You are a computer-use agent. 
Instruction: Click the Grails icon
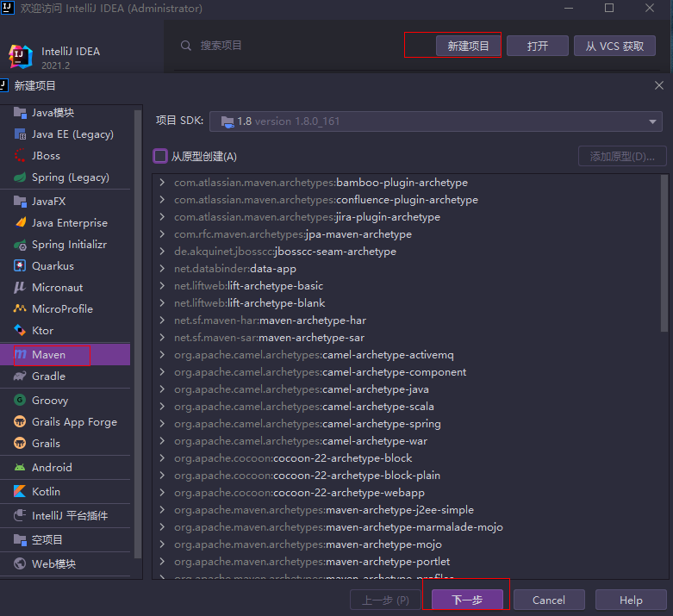[x=20, y=443]
